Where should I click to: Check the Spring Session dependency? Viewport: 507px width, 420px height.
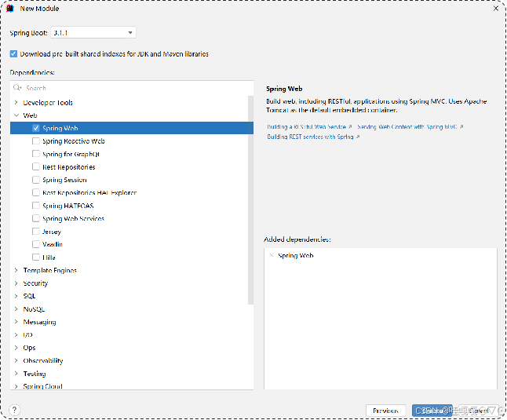(36, 180)
